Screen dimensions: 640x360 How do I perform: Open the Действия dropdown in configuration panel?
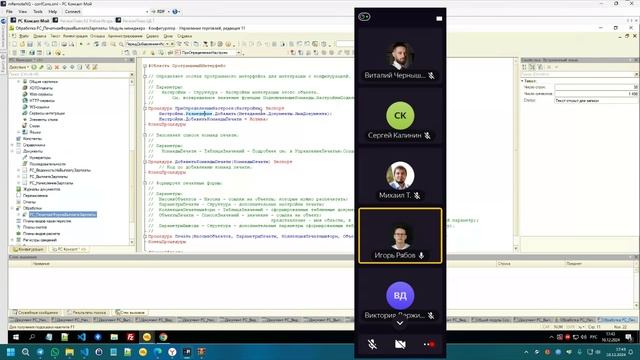(x=19, y=67)
